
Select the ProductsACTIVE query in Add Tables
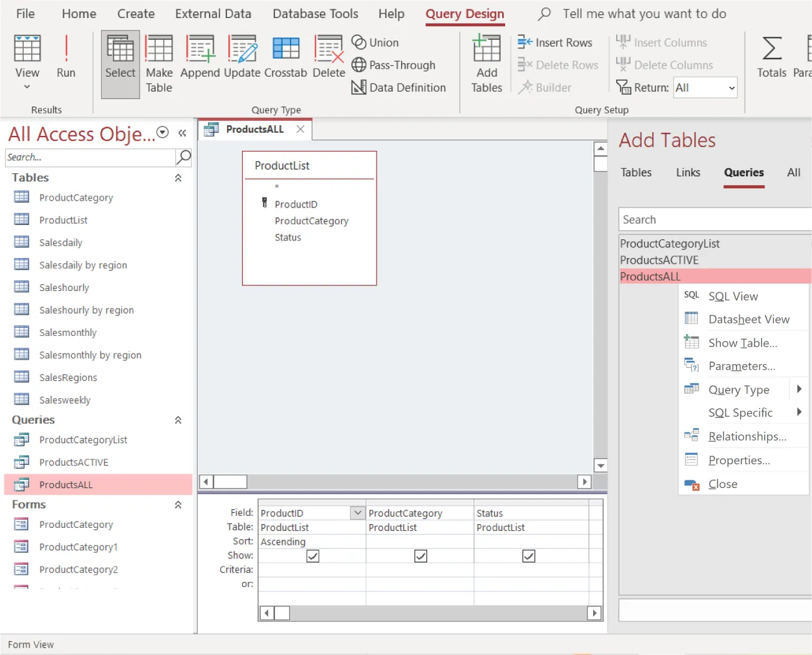pyautogui.click(x=659, y=260)
